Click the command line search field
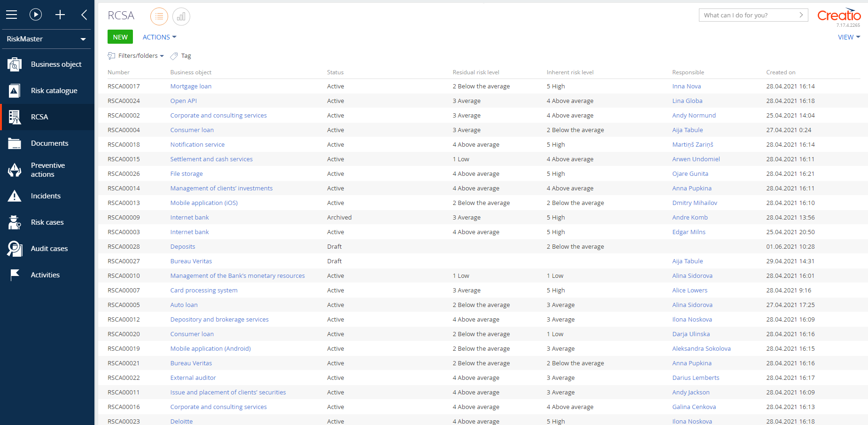868x425 pixels. click(x=749, y=15)
